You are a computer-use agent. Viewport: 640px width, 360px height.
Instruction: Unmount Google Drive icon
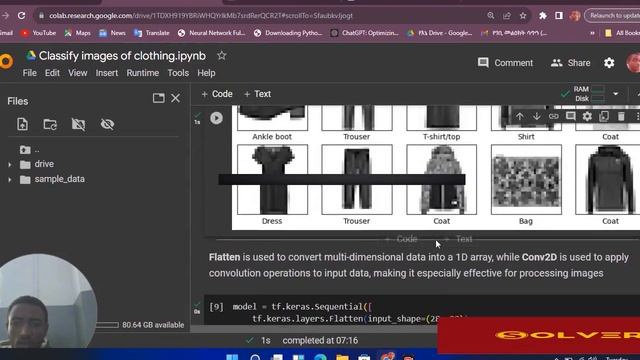tap(78, 124)
